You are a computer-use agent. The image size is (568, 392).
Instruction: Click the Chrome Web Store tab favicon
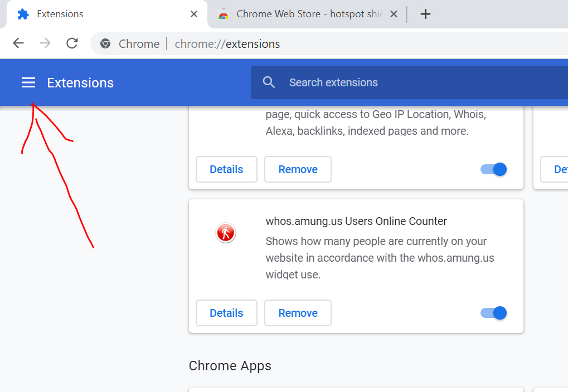(224, 14)
